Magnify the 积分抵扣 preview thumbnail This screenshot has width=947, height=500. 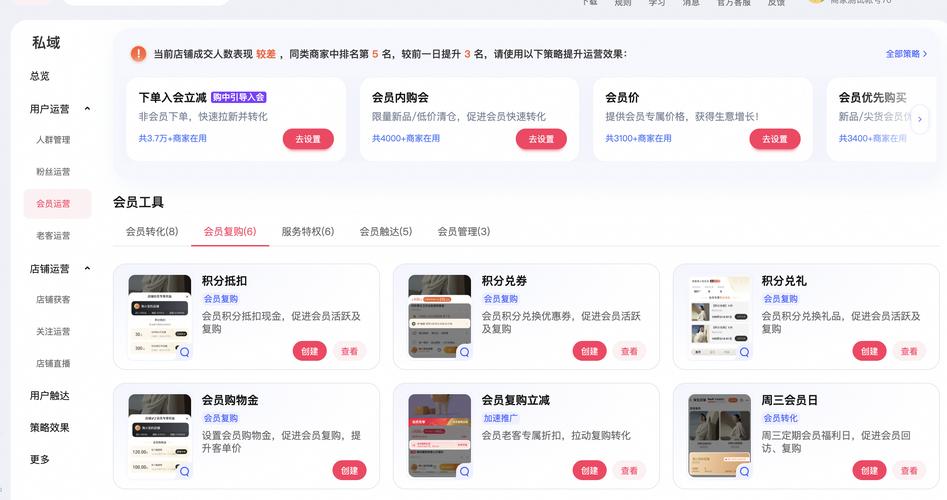(184, 352)
